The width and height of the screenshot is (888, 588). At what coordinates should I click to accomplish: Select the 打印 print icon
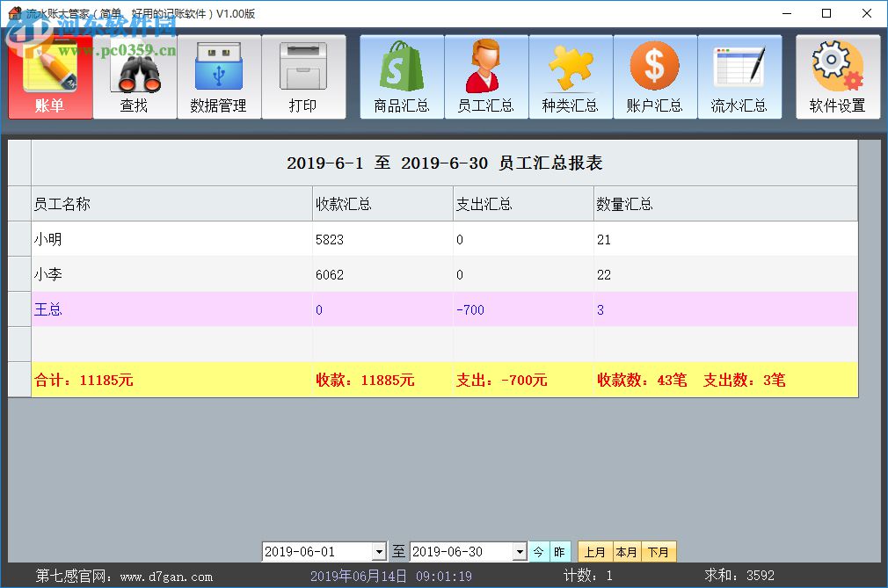click(x=303, y=76)
